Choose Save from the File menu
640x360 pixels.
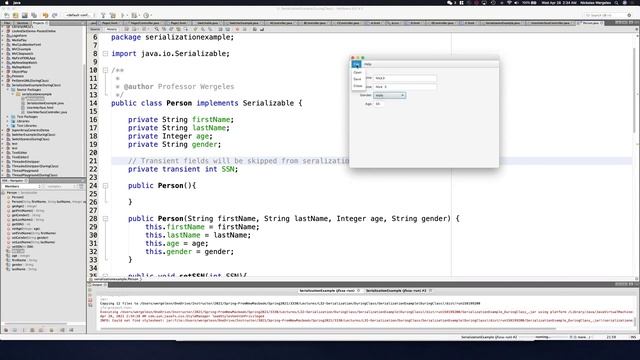[x=358, y=79]
